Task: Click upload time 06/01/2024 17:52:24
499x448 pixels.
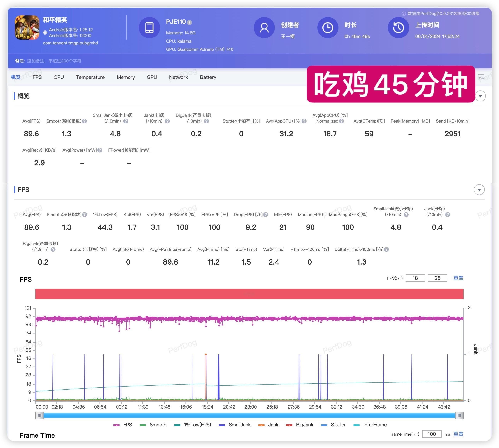Action: (437, 36)
